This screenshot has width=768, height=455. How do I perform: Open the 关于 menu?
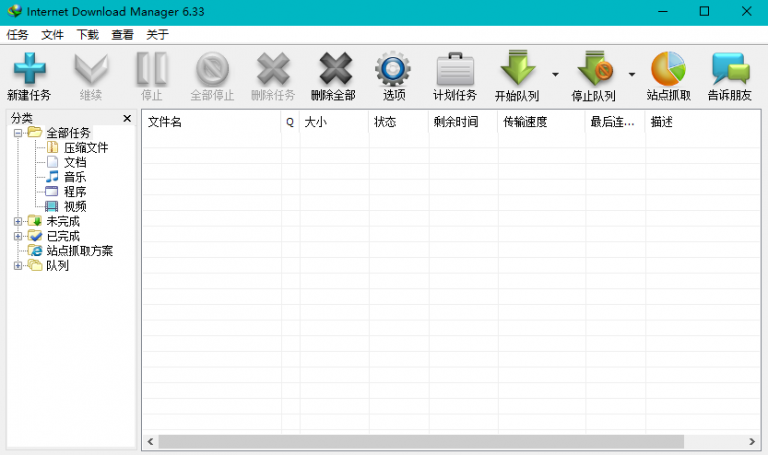[x=157, y=35]
